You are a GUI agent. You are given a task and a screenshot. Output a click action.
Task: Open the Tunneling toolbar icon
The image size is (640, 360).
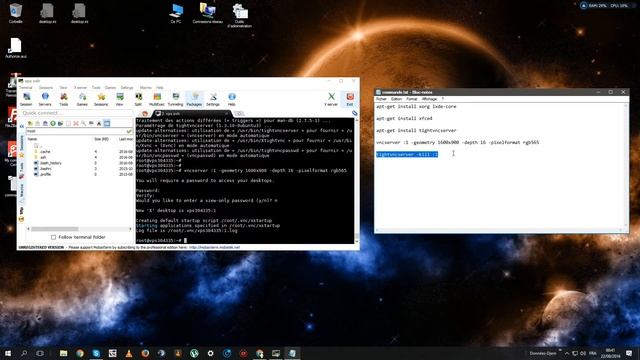[176, 99]
